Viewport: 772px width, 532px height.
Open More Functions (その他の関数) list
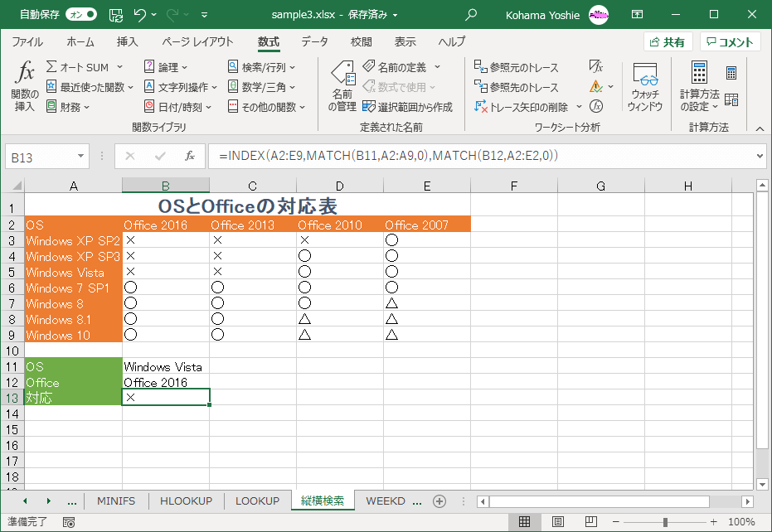coord(266,107)
